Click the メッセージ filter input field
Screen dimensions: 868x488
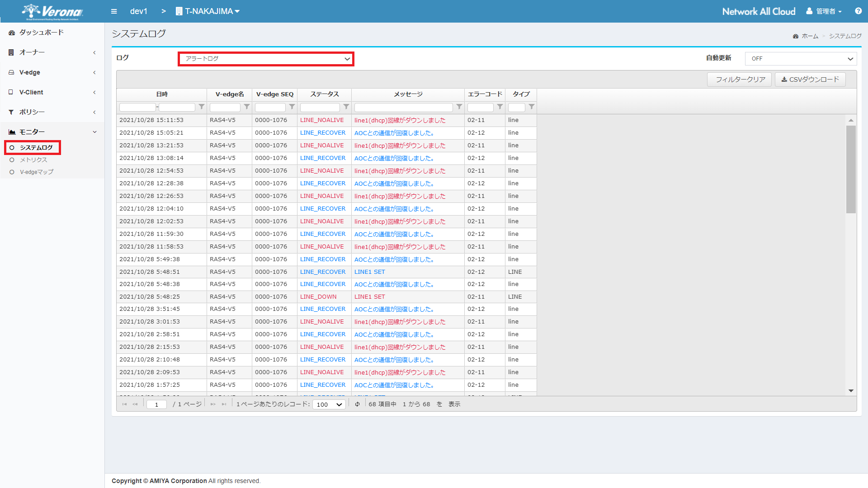(x=404, y=108)
